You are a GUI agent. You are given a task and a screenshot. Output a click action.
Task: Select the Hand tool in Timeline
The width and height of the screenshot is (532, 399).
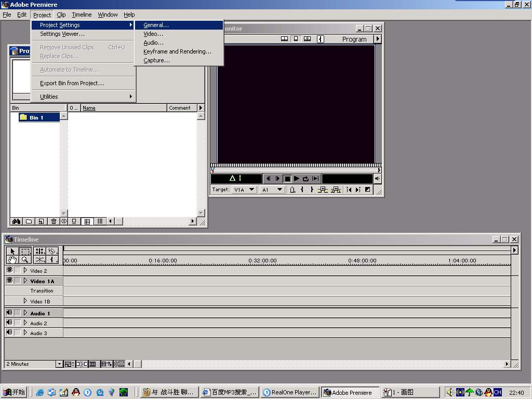12,260
